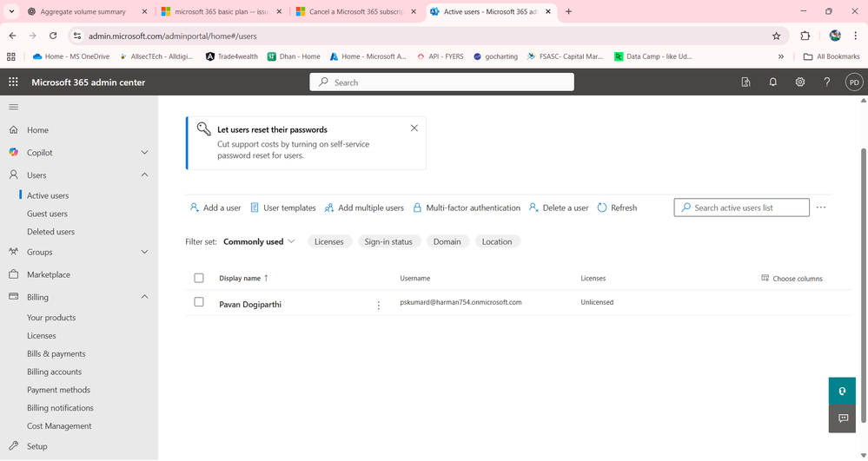Viewport: 868px width, 461px height.
Task: Open the feedback chat button
Action: (x=842, y=418)
